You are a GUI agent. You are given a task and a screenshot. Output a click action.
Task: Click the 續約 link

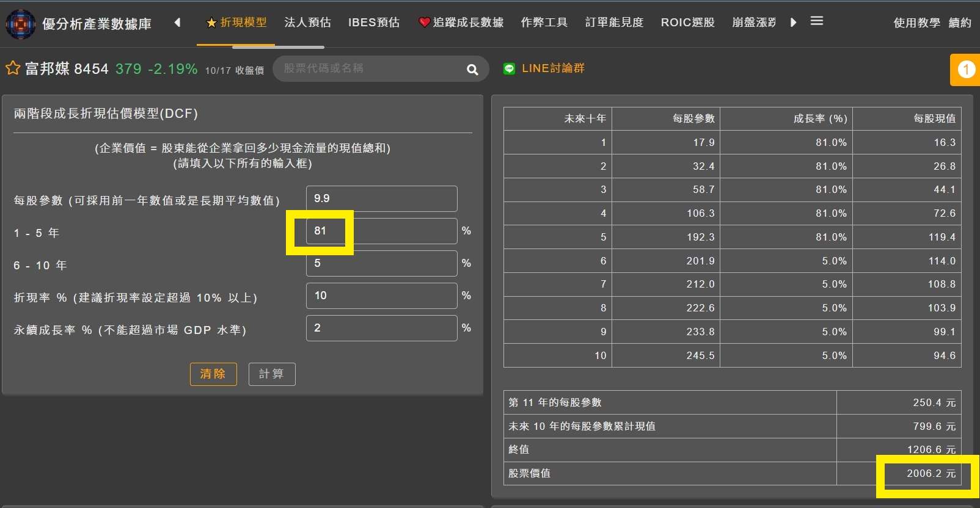[960, 23]
